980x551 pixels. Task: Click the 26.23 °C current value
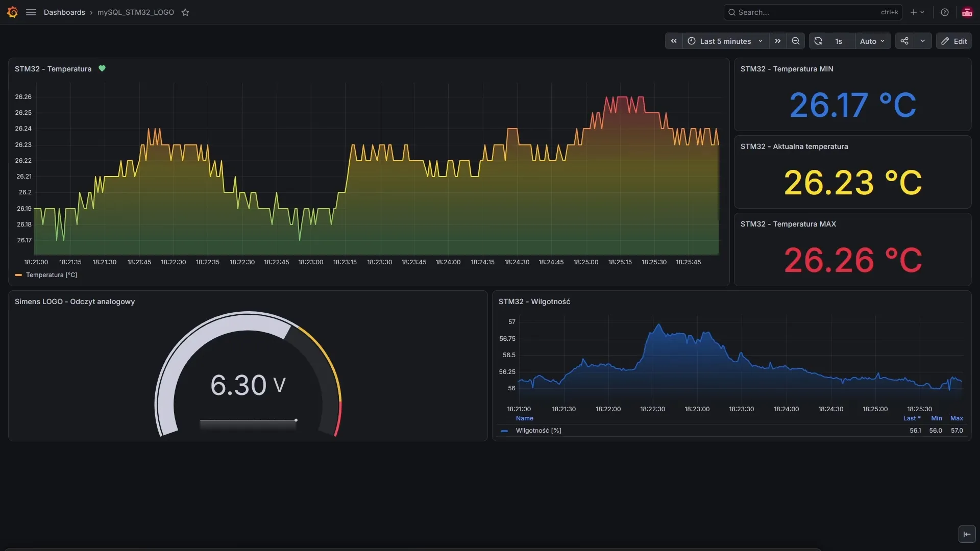pos(853,183)
